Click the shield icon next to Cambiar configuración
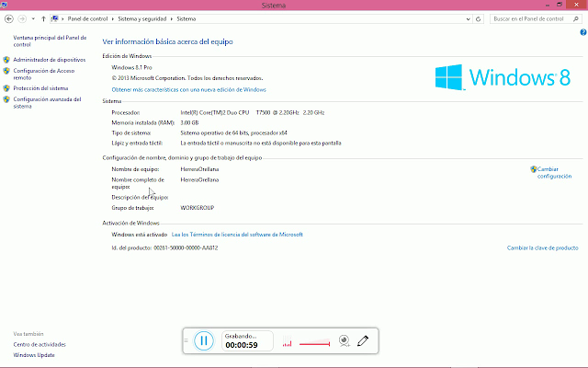The width and height of the screenshot is (588, 368). tap(534, 169)
